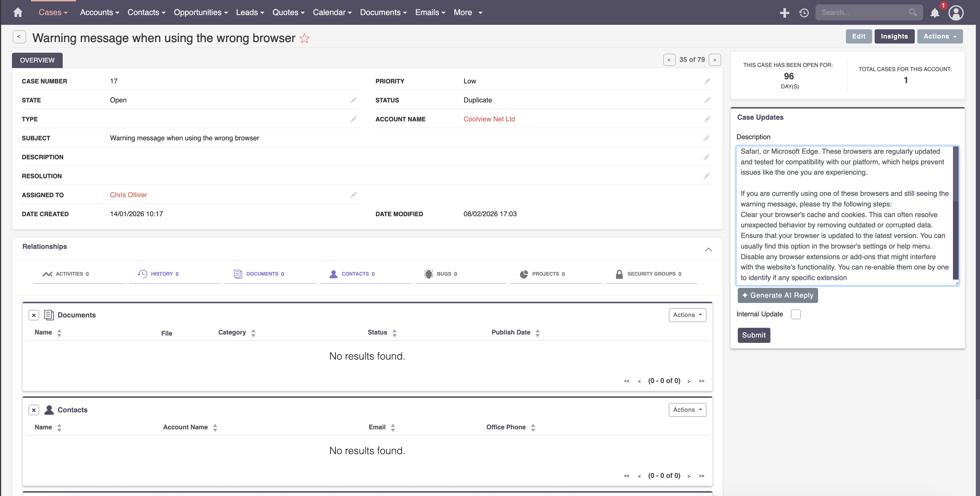Enable the Internal Update checkbox
980x496 pixels.
[795, 314]
